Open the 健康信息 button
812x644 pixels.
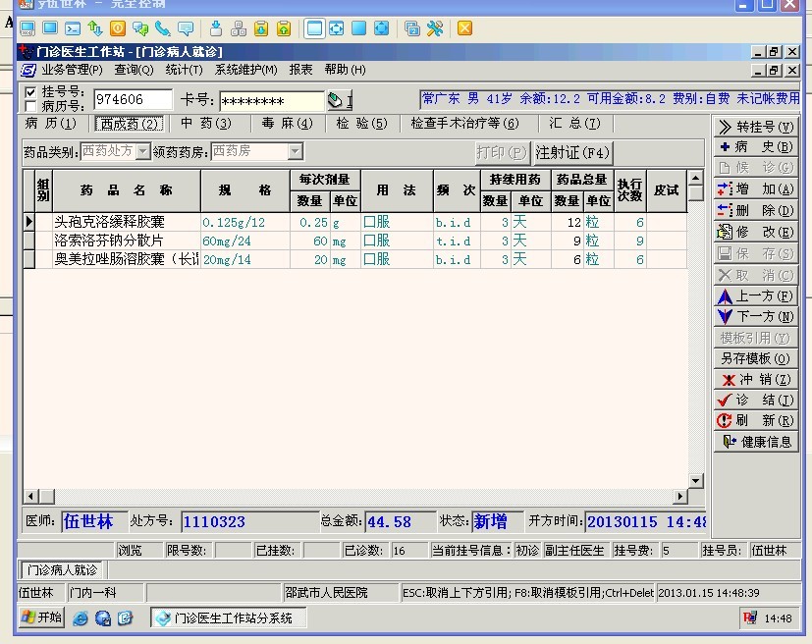[756, 442]
